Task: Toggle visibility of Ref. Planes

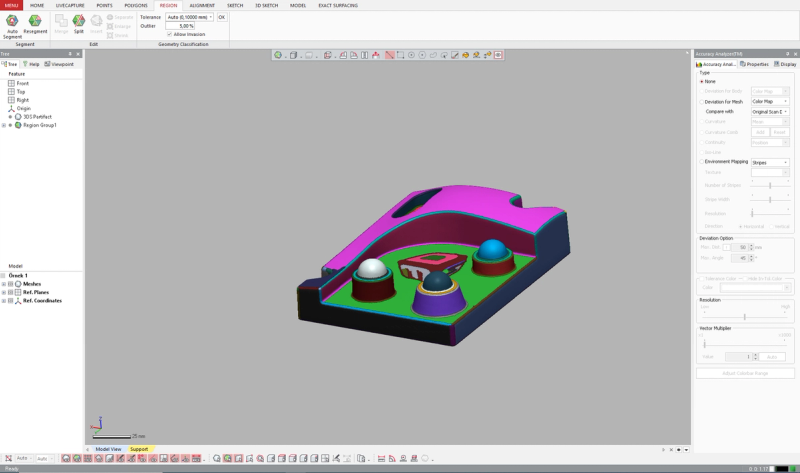Action: coord(10,292)
